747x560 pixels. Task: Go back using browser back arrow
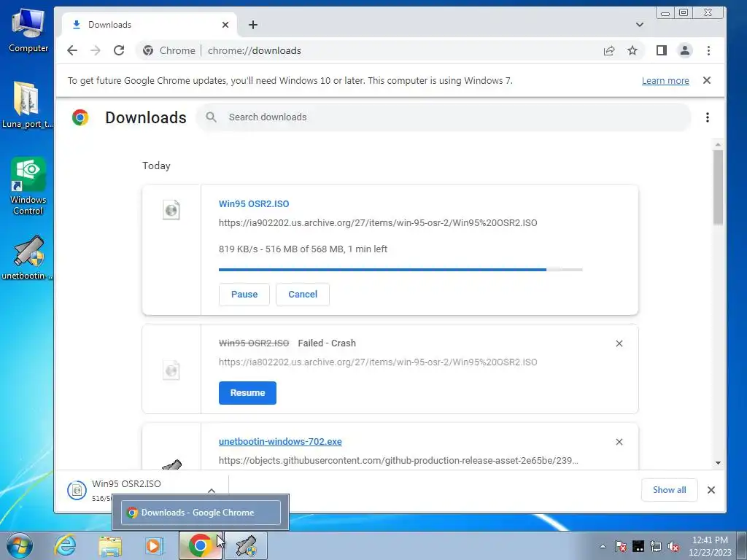(x=72, y=50)
